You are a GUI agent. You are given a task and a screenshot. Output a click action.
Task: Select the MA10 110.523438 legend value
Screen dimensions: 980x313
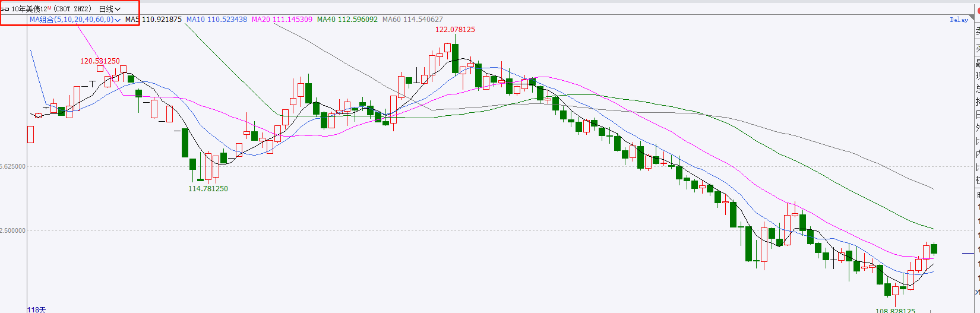click(x=217, y=20)
